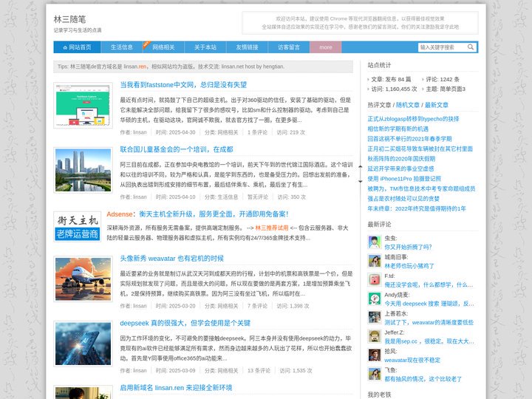532x399 pixels.
Task: Open the deepseek AI chip thumbnail
Action: [x=83, y=344]
